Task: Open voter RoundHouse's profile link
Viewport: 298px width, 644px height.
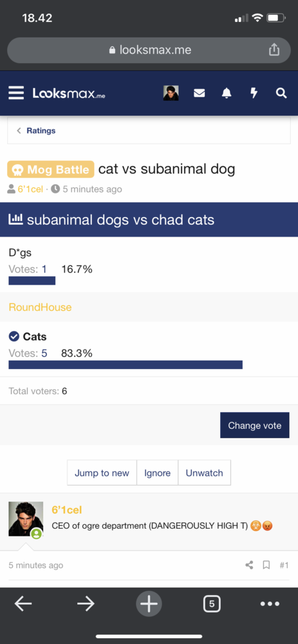Action: pyautogui.click(x=40, y=307)
